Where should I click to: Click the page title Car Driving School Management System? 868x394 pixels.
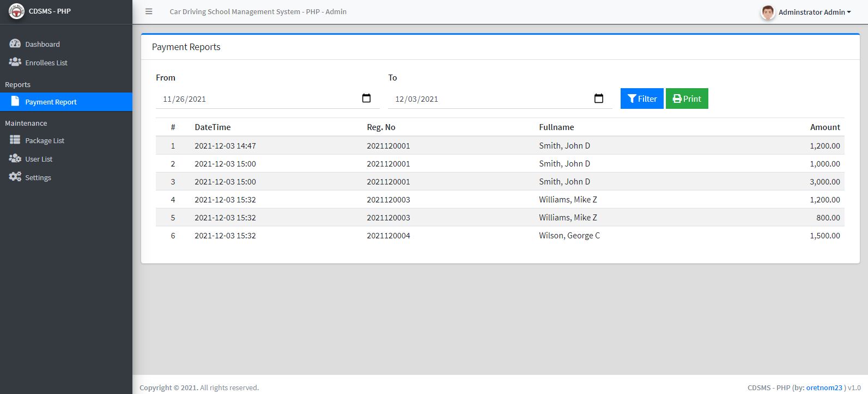258,11
